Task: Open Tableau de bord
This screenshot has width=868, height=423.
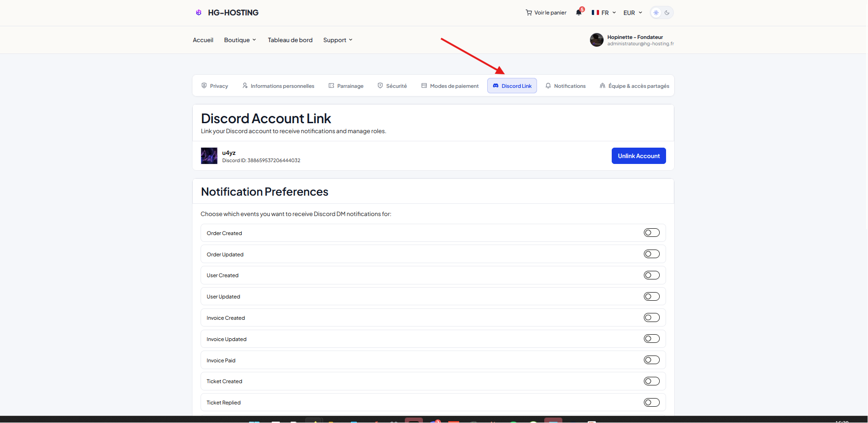Action: (290, 40)
